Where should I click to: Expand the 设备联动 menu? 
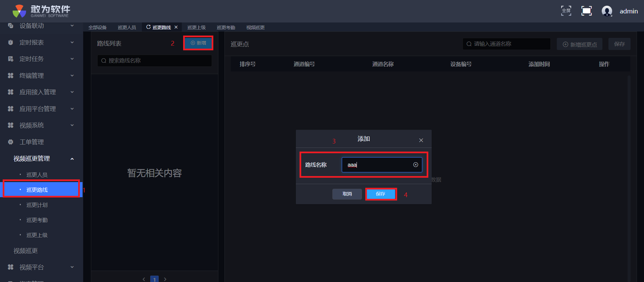pyautogui.click(x=72, y=26)
